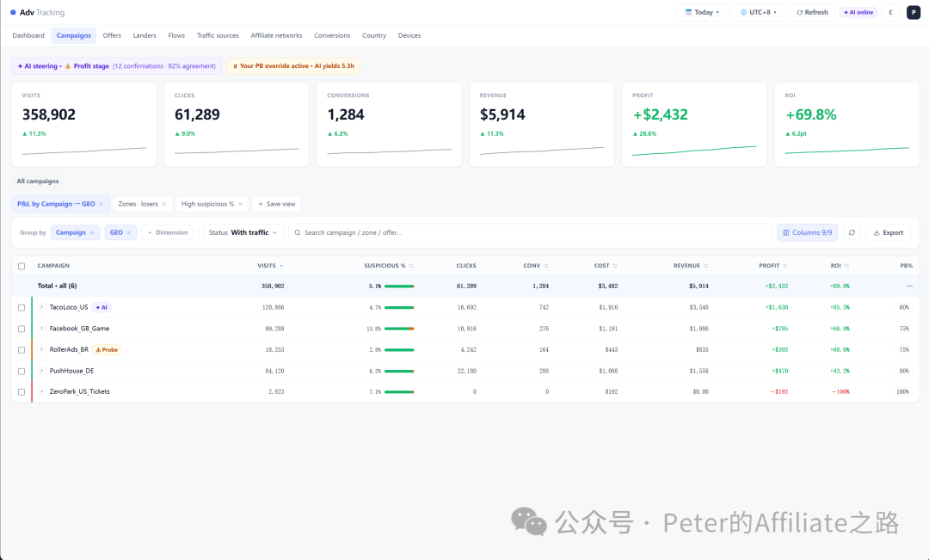Remove the Campaign grouping chip
This screenshot has height=560, width=929.
(92, 233)
